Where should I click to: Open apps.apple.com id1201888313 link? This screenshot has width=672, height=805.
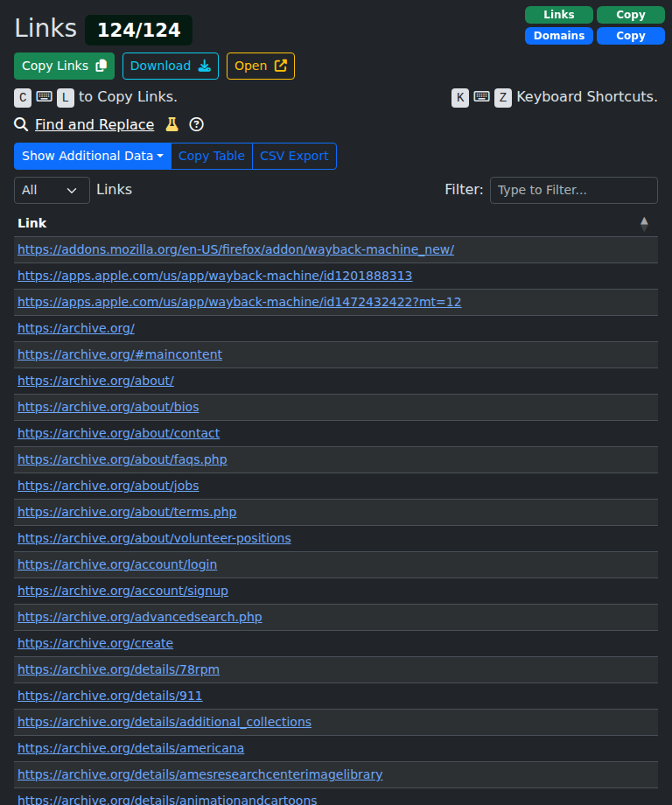(x=214, y=276)
